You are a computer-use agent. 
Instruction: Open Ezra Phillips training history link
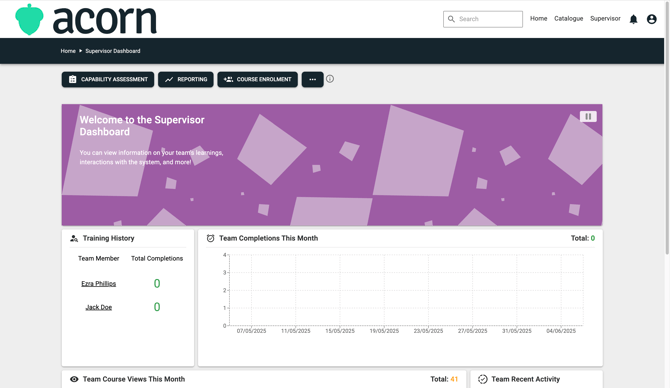[x=99, y=284]
